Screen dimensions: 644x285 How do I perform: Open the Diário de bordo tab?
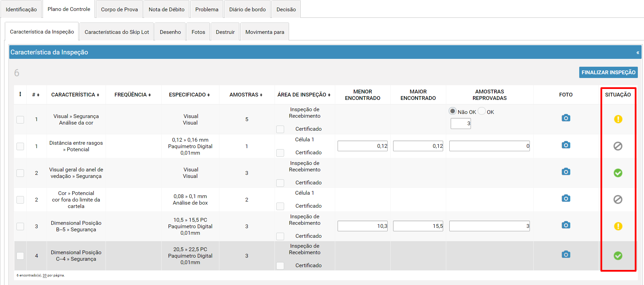[x=247, y=9]
